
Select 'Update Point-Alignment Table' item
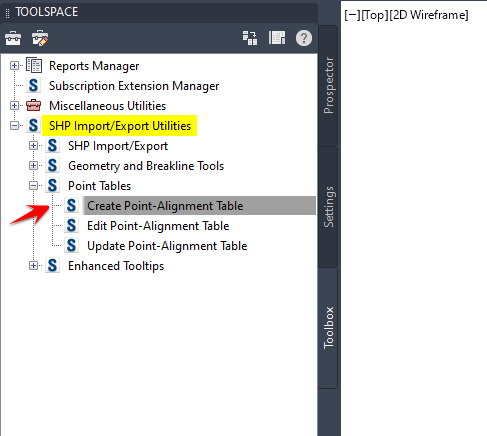pos(167,246)
